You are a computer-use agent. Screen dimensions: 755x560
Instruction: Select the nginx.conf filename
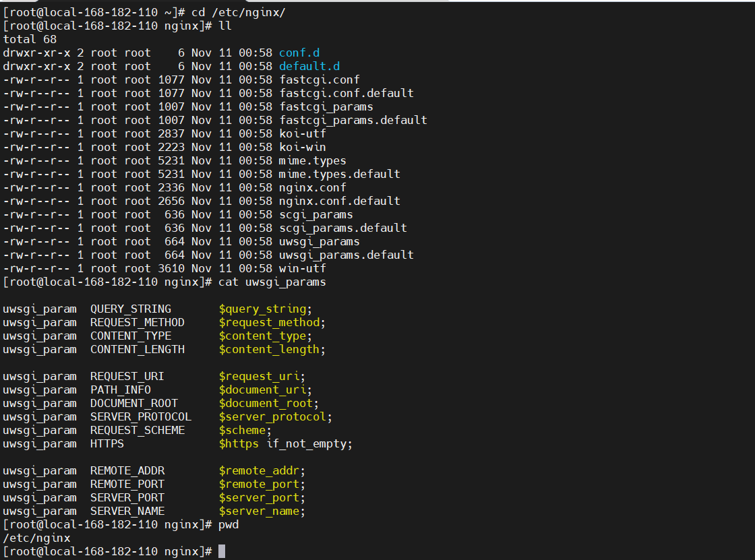point(313,188)
